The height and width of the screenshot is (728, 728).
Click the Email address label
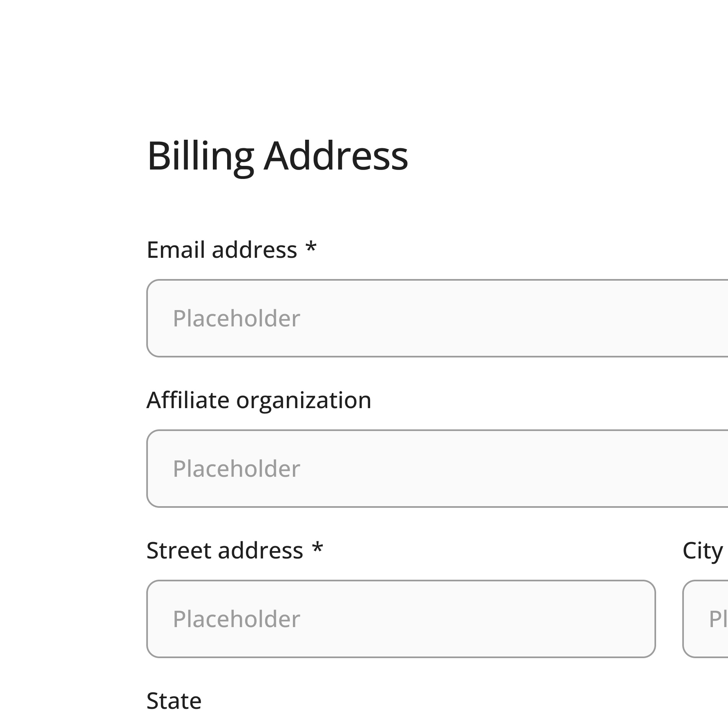click(223, 248)
